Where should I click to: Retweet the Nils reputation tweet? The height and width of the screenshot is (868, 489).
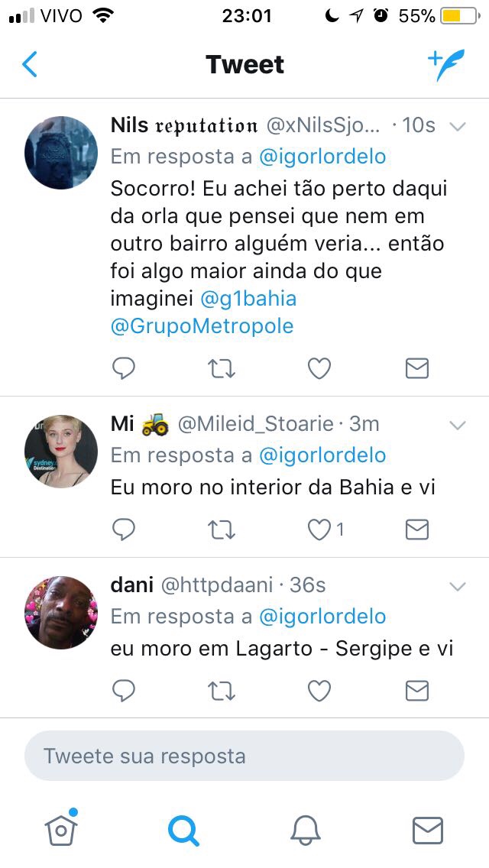tap(222, 369)
